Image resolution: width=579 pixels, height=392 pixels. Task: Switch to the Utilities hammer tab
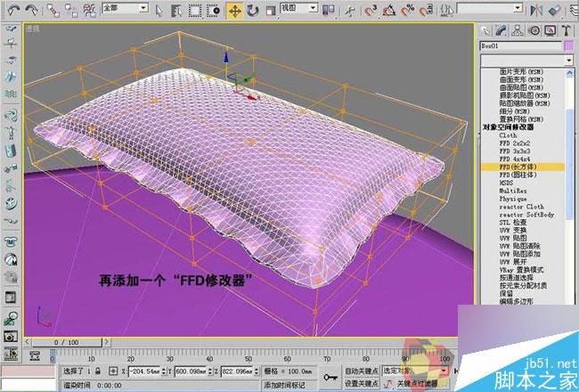pos(567,30)
